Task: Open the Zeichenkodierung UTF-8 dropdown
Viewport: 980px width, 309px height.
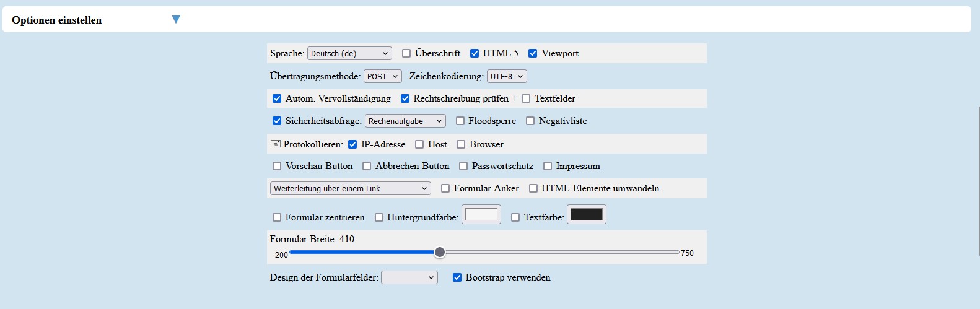Action: coord(506,76)
